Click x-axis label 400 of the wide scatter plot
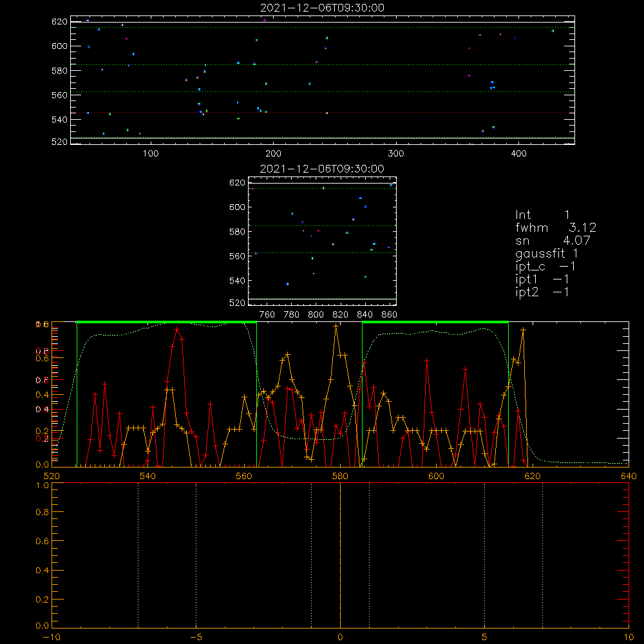 point(518,154)
